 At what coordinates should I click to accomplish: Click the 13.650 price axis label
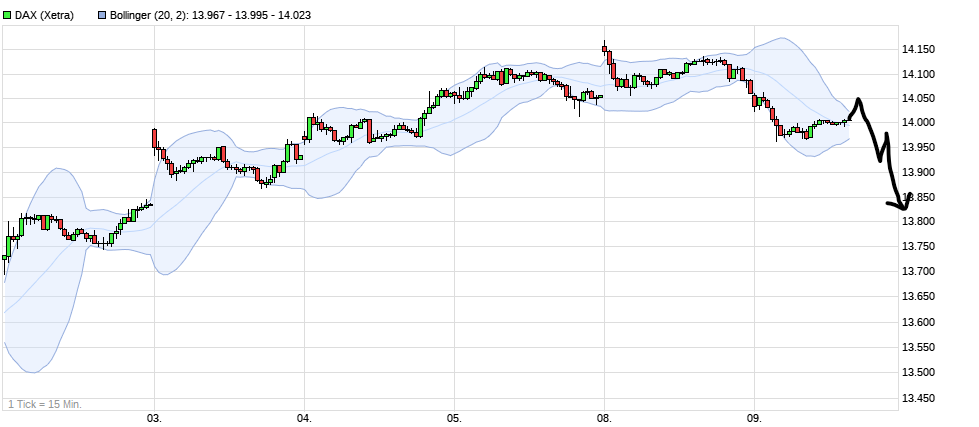[918, 297]
